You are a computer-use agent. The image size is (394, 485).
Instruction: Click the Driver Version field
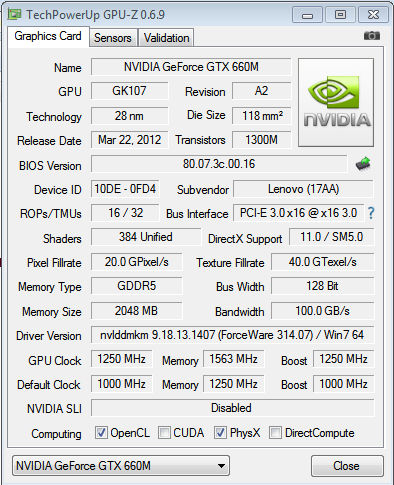[x=232, y=335]
